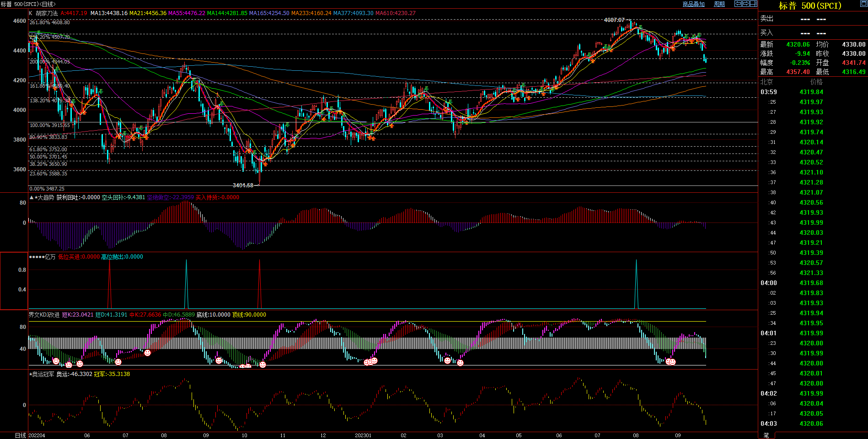
Task: Open the 周期 period selector
Action: (x=719, y=4)
